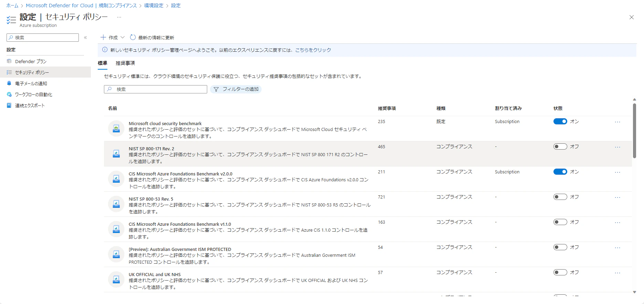Switch to the 推奨事項 tab

125,63
